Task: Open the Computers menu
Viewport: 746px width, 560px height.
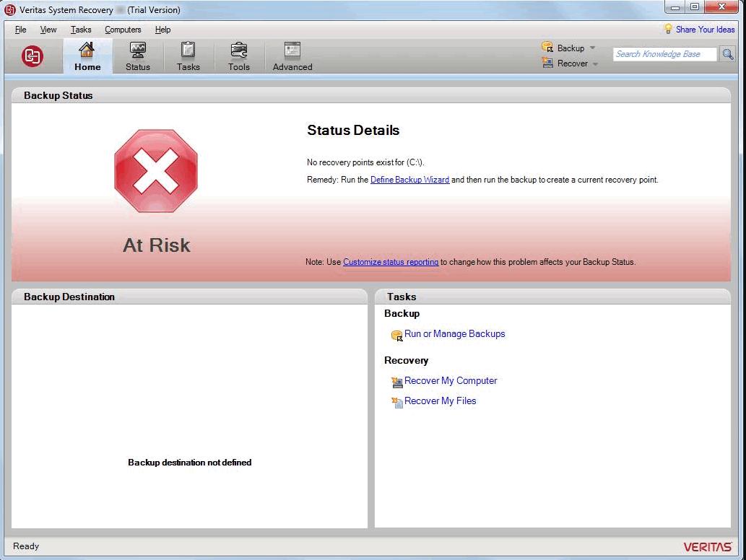Action: (123, 30)
